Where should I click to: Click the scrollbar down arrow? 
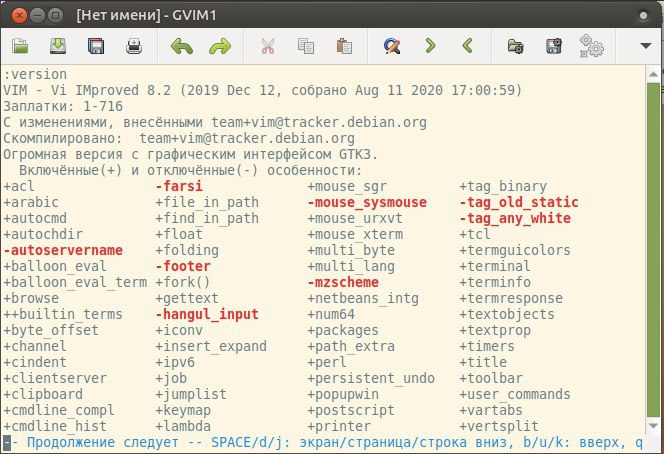[653, 425]
